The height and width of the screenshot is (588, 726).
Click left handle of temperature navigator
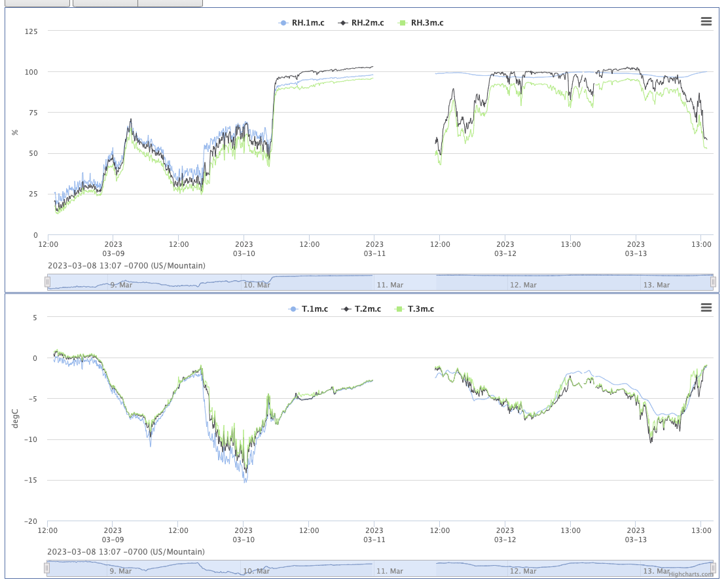click(47, 568)
